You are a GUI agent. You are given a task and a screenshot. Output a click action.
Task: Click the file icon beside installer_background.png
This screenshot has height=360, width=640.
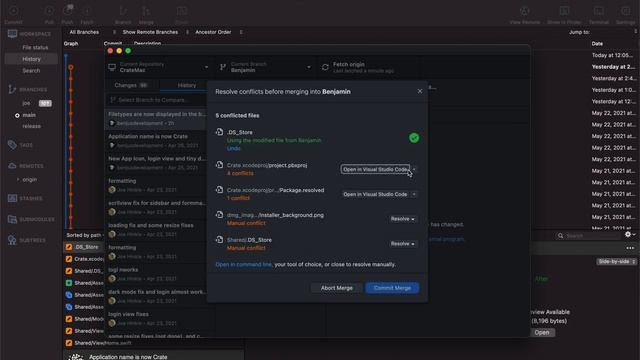pos(220,215)
